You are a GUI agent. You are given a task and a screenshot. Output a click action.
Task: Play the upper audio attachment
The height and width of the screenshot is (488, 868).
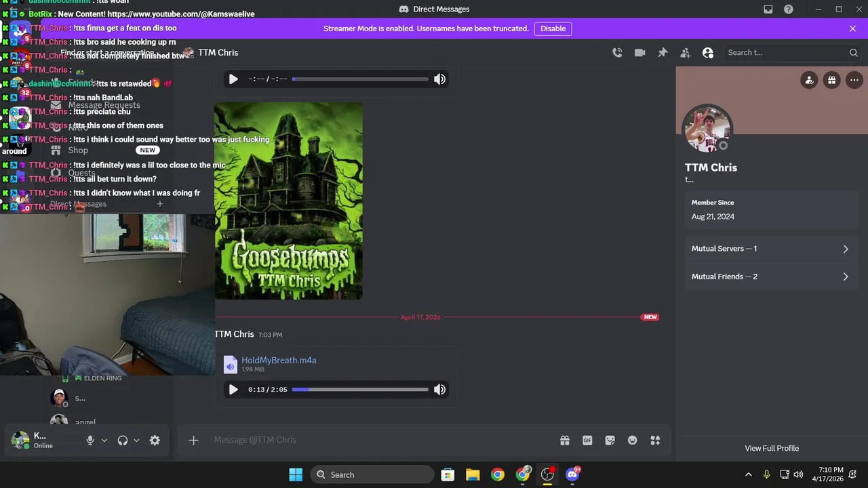coord(233,79)
